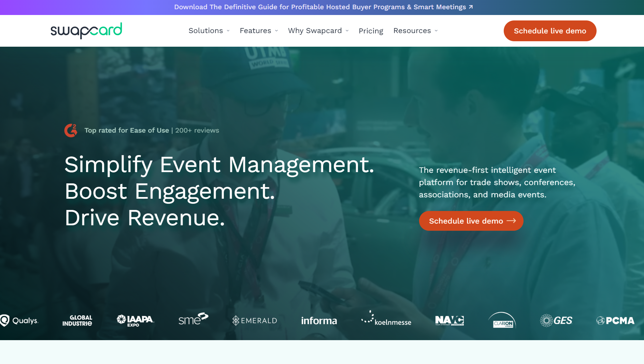
Task: Click the arrow on hero Schedule live demo
Action: [x=511, y=221]
